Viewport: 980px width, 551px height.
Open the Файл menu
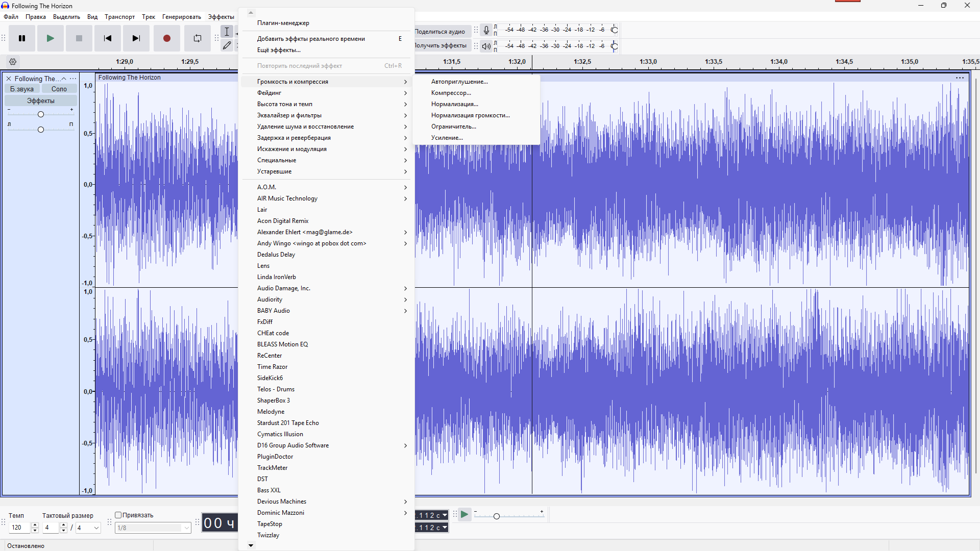pos(11,17)
